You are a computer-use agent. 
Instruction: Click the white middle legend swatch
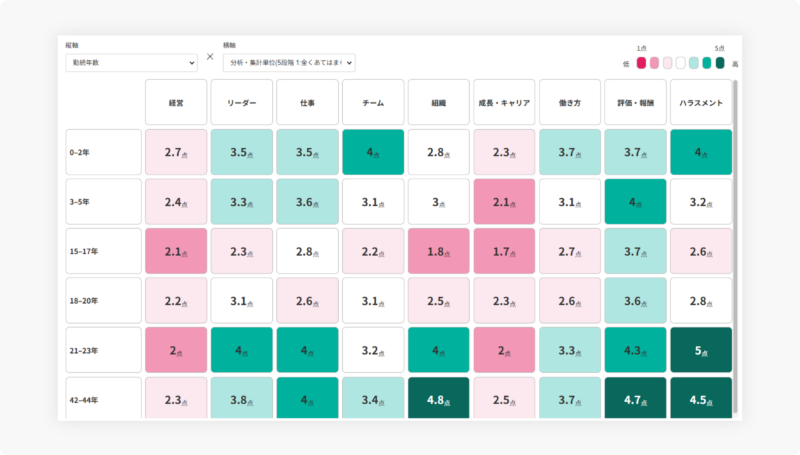(x=681, y=63)
